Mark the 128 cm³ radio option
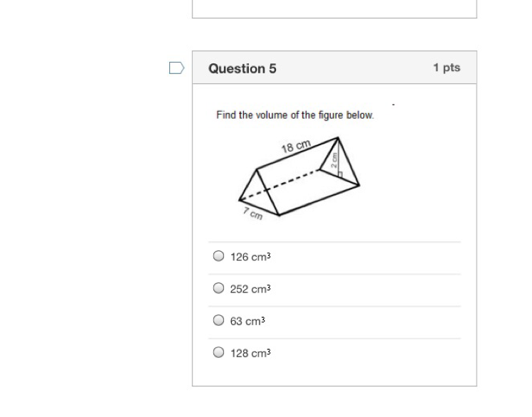532x417 pixels. pos(218,352)
